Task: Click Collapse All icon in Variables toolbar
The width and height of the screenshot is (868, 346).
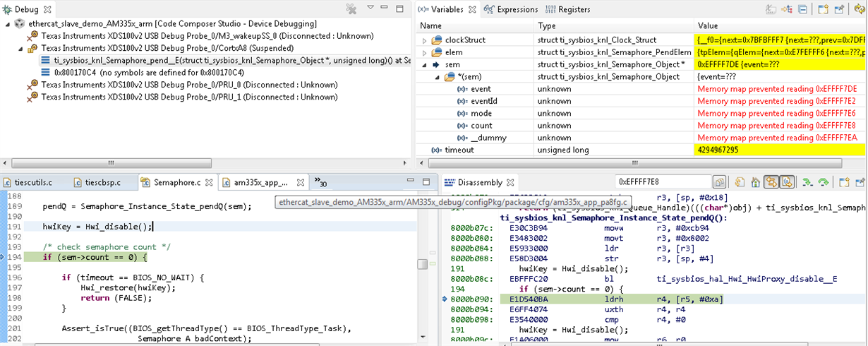Action: tap(802, 9)
